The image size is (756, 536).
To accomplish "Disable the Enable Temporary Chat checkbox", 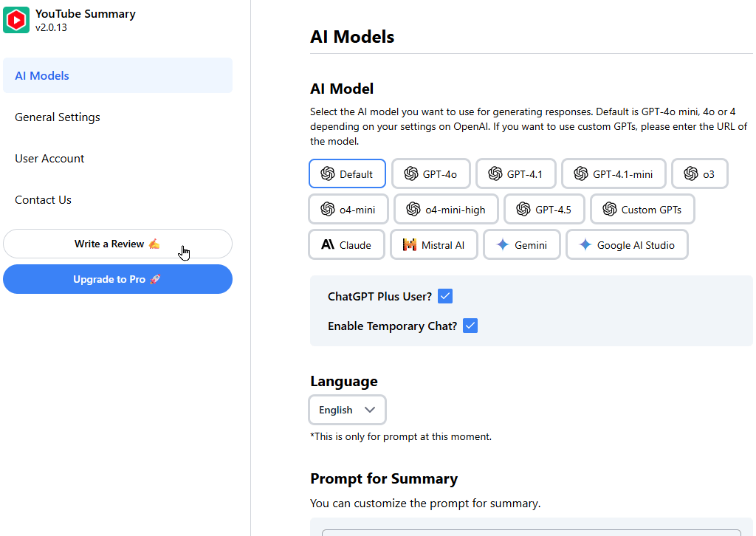I will point(470,326).
